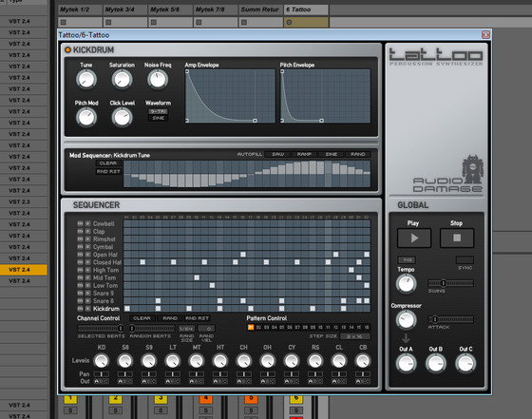Mute the Cowbell channel
The width and height of the screenshot is (532, 419).
pos(80,223)
